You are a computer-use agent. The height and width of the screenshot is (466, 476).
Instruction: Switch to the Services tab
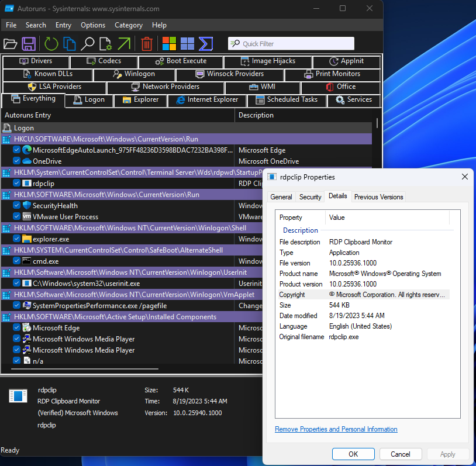(354, 100)
